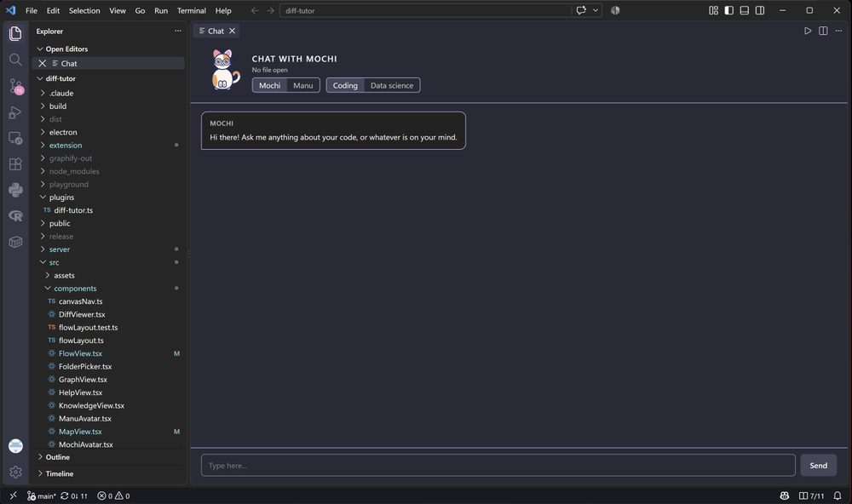The image size is (852, 504).
Task: Click the 7/11 status bar entry
Action: tap(811, 495)
